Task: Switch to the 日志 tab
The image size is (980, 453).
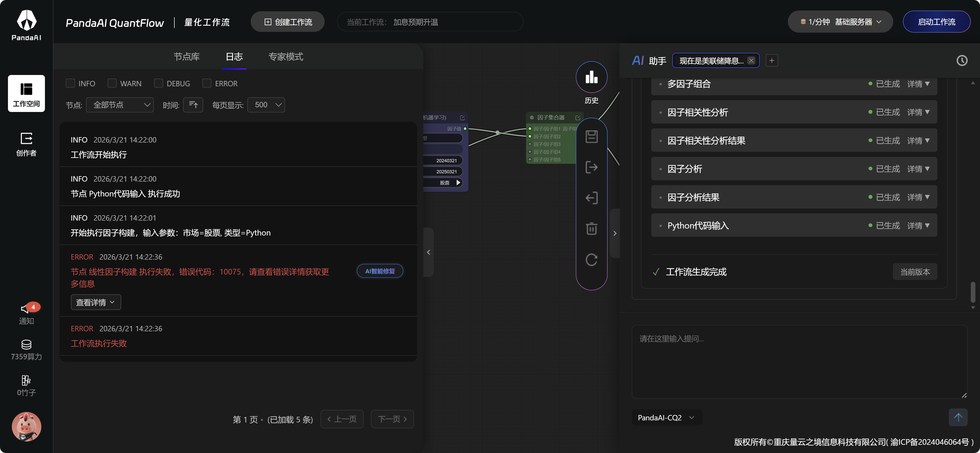Action: tap(234, 57)
